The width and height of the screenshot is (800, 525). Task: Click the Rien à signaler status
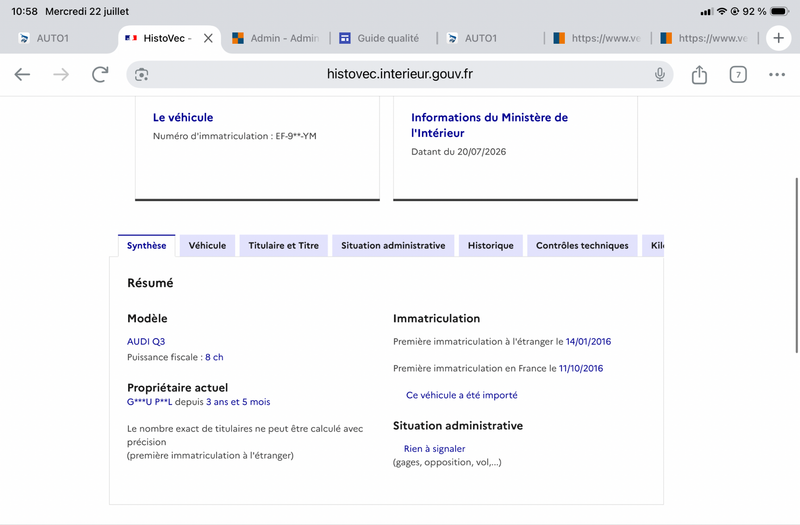coord(434,448)
